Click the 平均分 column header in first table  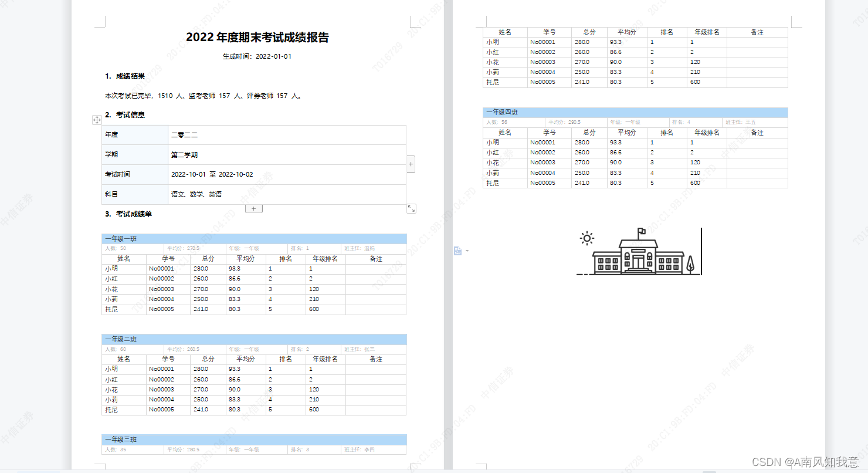(x=245, y=258)
